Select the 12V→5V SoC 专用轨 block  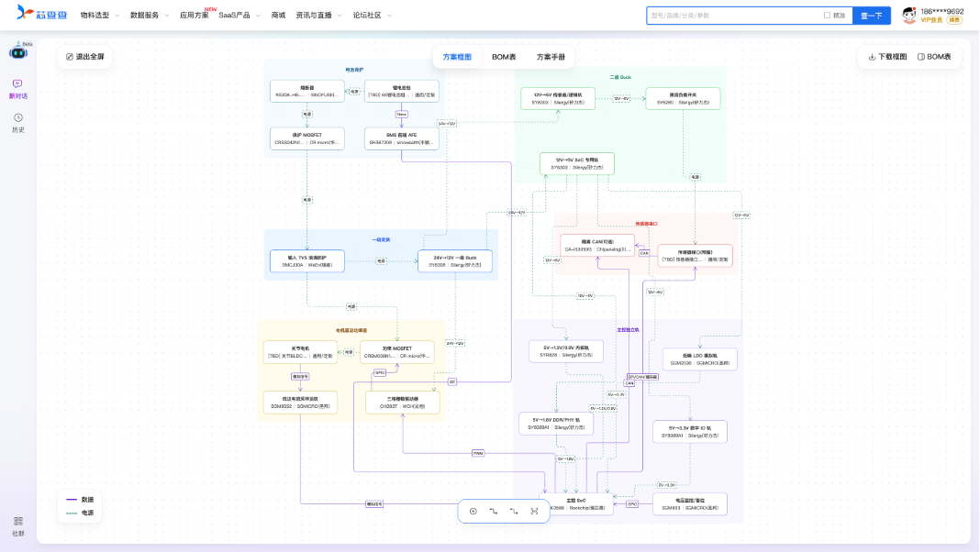(577, 163)
